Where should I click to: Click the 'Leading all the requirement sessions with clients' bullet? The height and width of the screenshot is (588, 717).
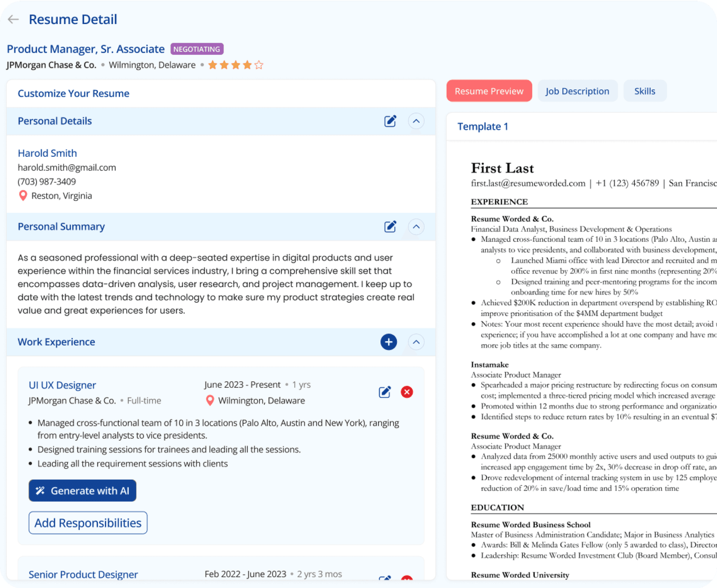point(133,464)
